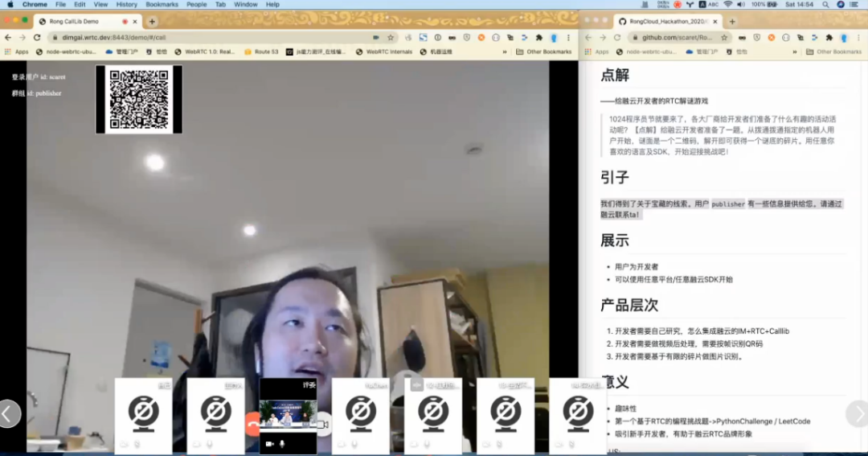Click the 'publisher' code text in the GitHub page

[728, 204]
